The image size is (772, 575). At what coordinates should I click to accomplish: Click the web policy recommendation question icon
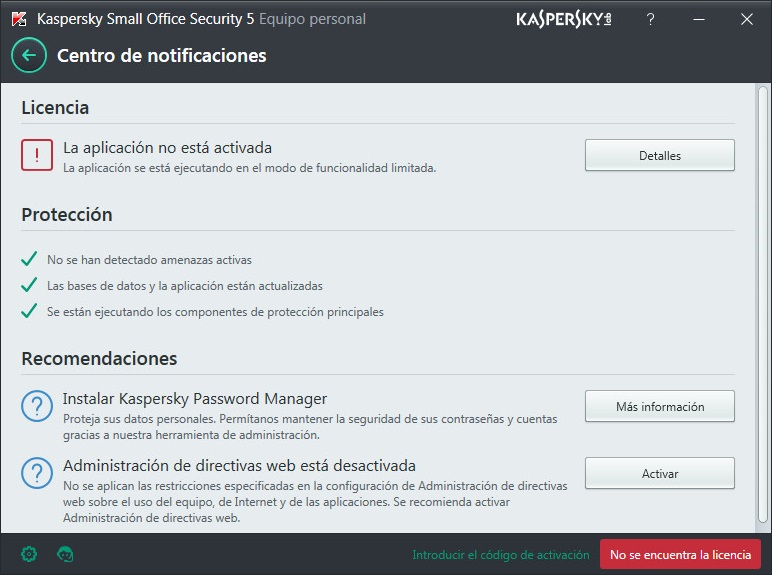point(37,473)
